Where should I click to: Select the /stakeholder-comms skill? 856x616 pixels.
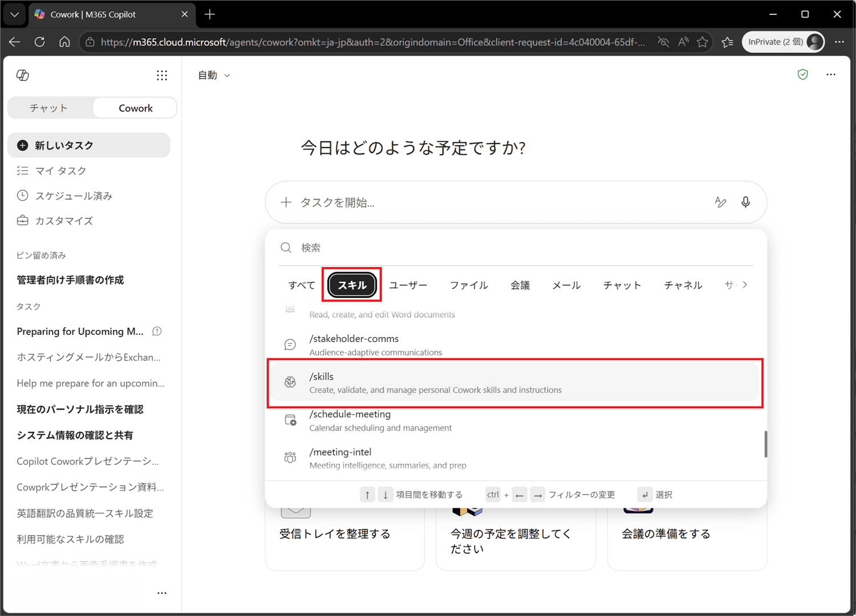tap(516, 345)
